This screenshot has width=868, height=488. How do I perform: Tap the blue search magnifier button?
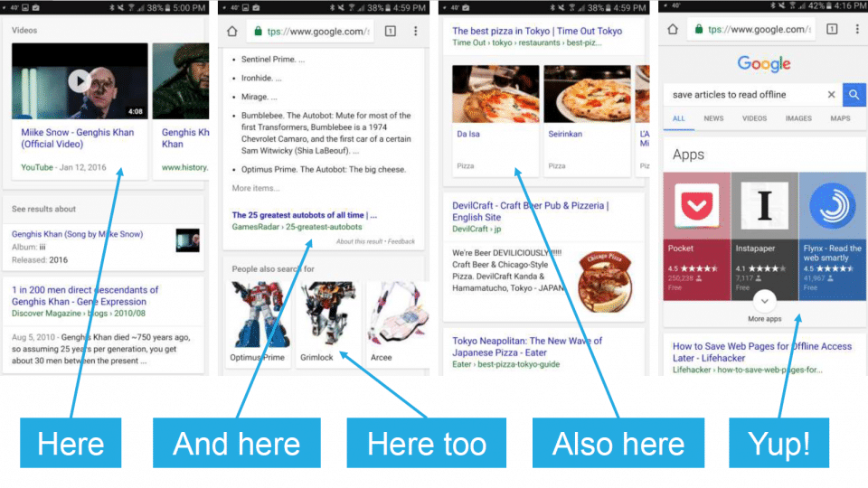coord(854,94)
